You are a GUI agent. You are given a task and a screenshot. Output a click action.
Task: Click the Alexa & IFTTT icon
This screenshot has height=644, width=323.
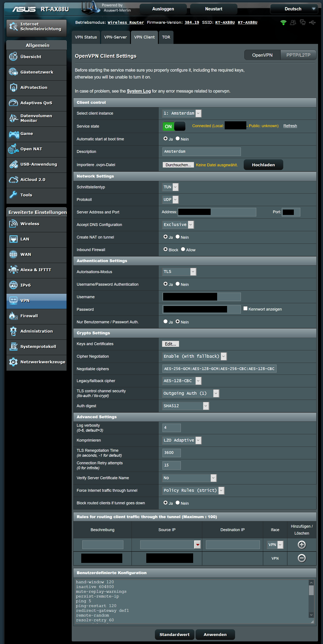(13, 270)
